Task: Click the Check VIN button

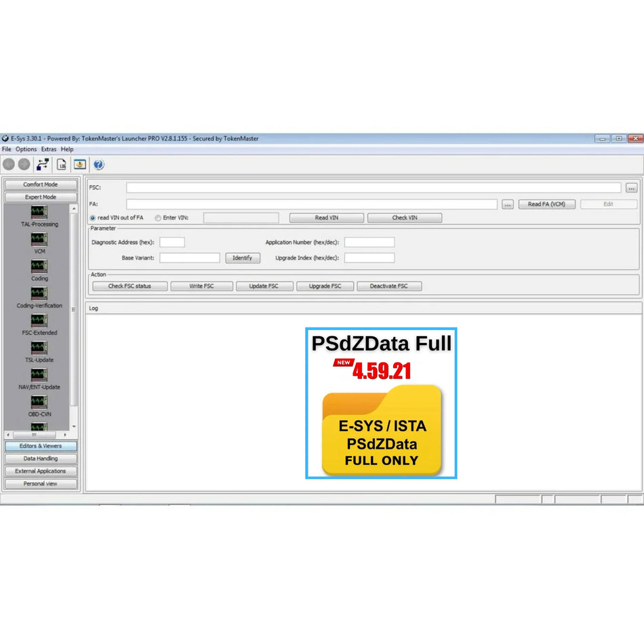Action: coord(405,218)
